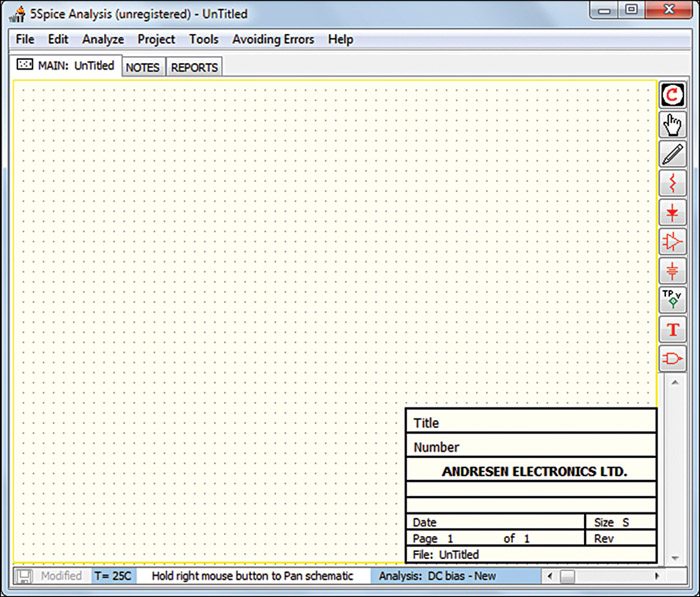Screen dimensions: 700x597
Task: Choose the diode component tool
Action: [x=672, y=212]
